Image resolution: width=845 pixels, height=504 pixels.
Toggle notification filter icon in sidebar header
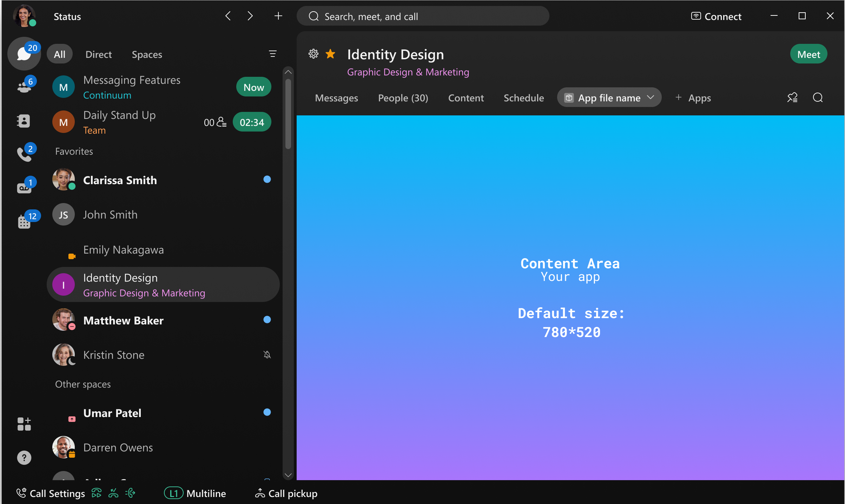pos(273,54)
